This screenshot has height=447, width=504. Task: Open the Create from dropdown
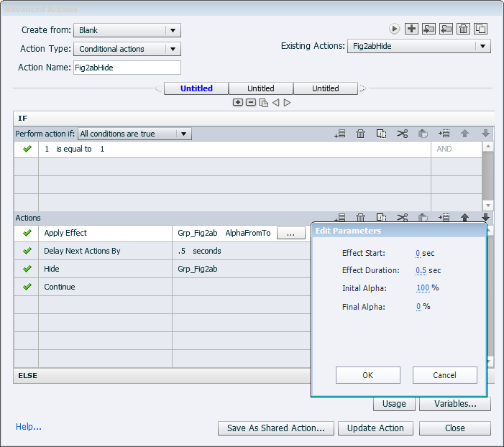click(x=127, y=30)
